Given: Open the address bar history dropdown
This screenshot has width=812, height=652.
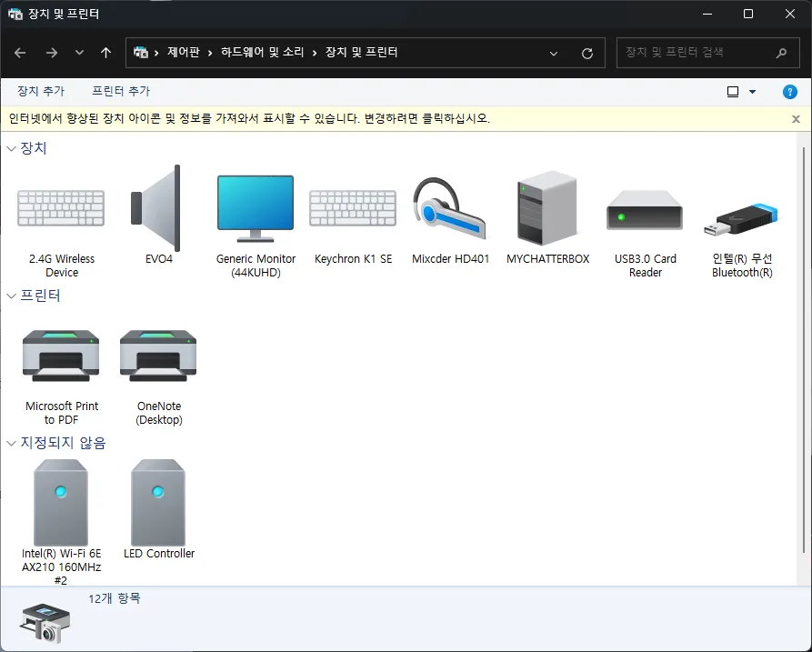Looking at the screenshot, I should [x=554, y=53].
